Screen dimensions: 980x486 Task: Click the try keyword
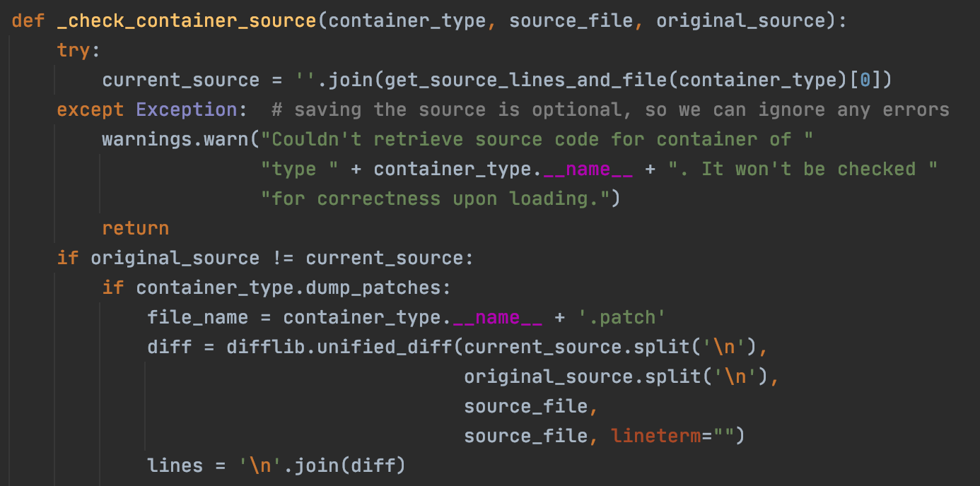tap(74, 50)
